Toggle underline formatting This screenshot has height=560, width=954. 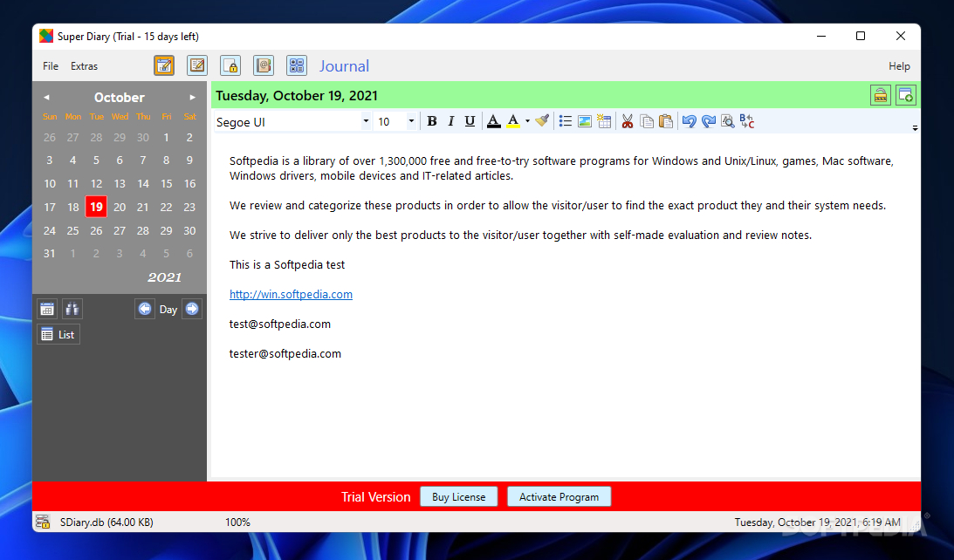point(470,121)
